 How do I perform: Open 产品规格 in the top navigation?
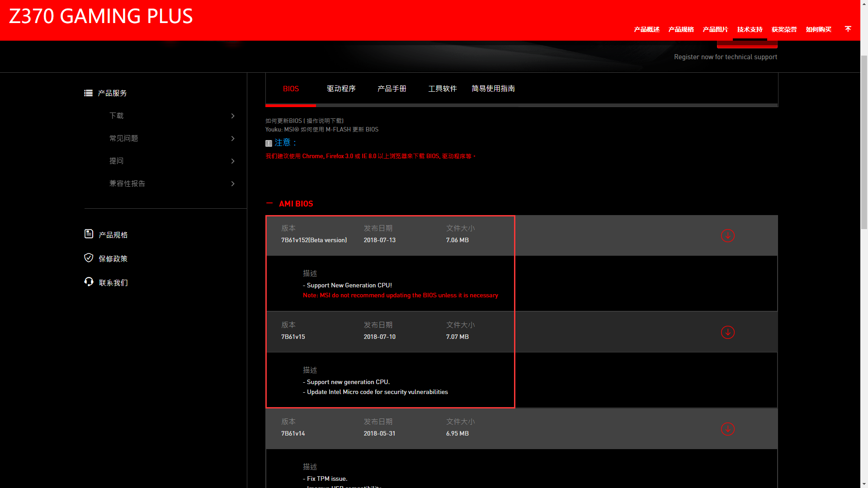pos(681,29)
